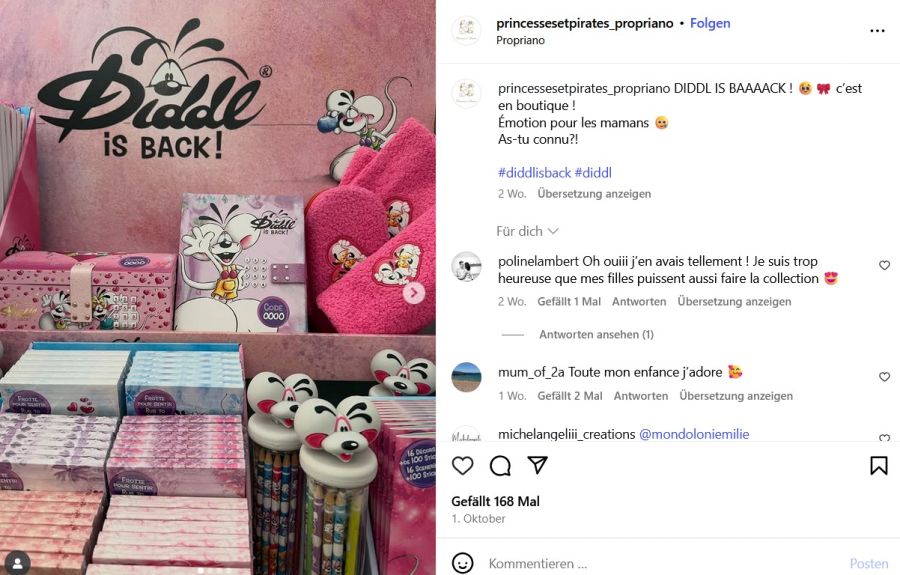Open the #diddlisback hashtag

click(x=534, y=173)
